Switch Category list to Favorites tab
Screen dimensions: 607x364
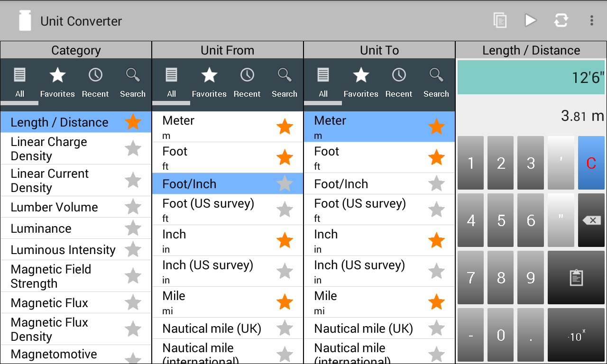coord(57,82)
